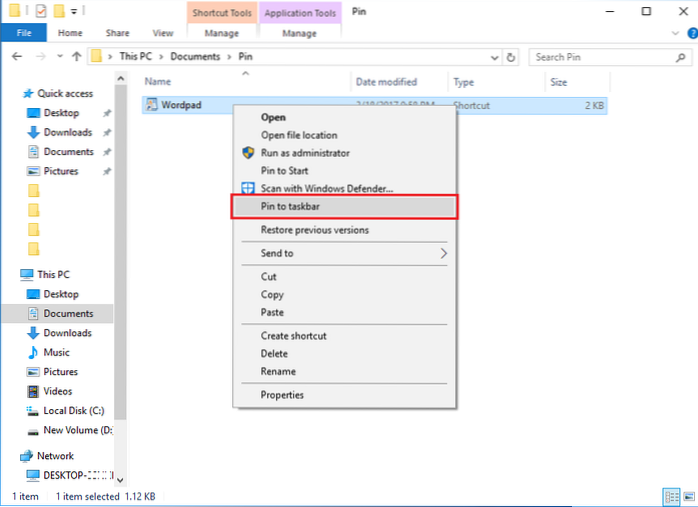Click the Search Pin input field
This screenshot has width=698, height=507.
(600, 58)
